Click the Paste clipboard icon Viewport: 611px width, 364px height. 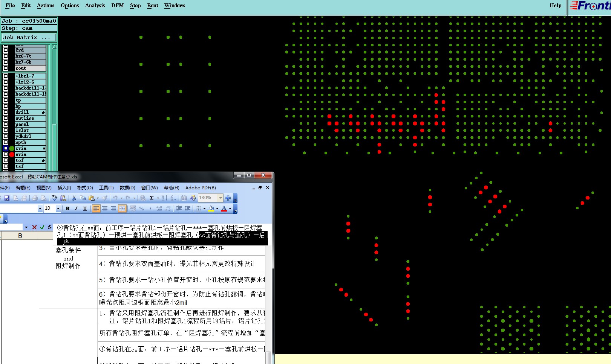tap(92, 198)
